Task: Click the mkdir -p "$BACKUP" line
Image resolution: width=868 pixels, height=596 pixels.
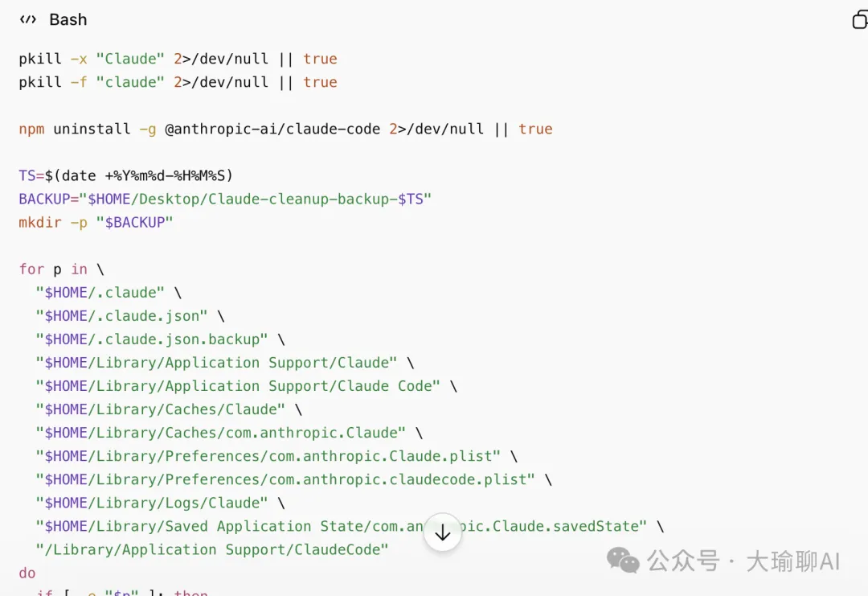Action: click(96, 222)
